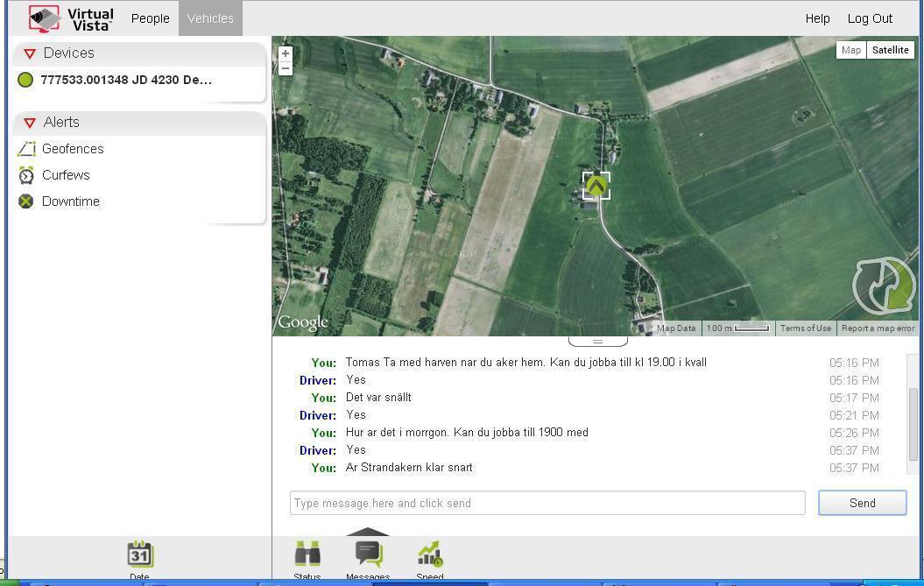Screen dimensions: 924x586
Task: Send the typed message
Action: point(862,503)
